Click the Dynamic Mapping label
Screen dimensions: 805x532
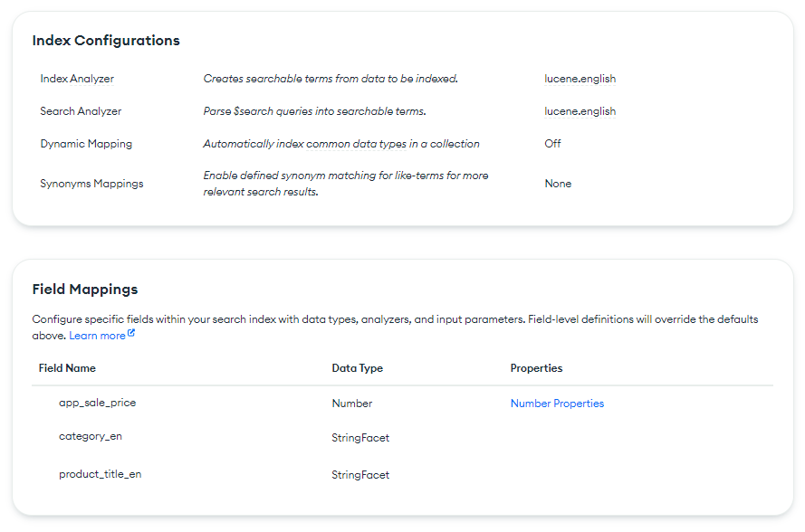(x=86, y=144)
